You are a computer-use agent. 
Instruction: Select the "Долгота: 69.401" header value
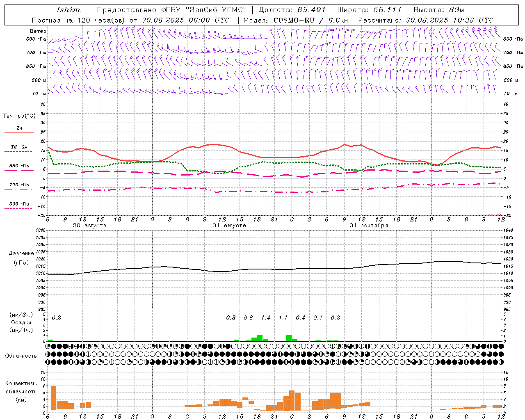tap(292, 10)
